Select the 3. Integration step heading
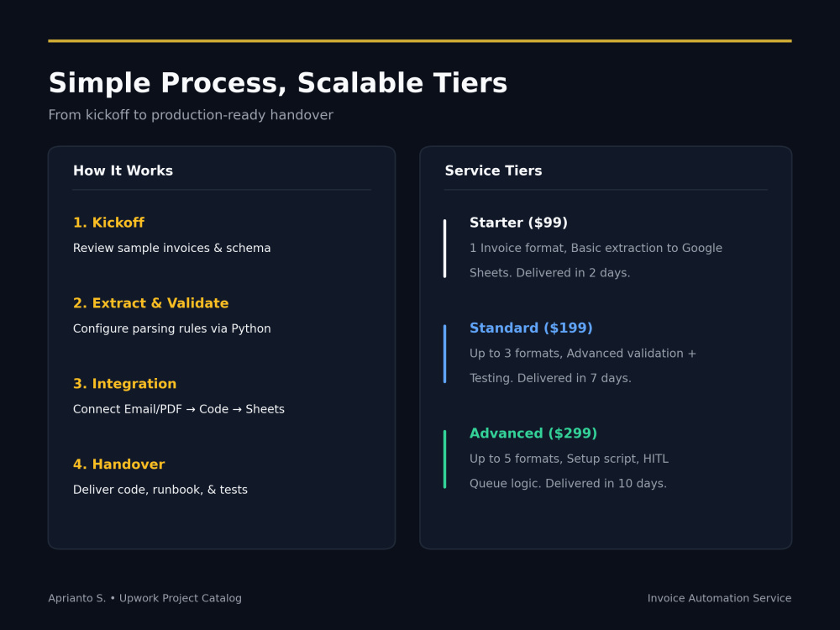 (125, 384)
